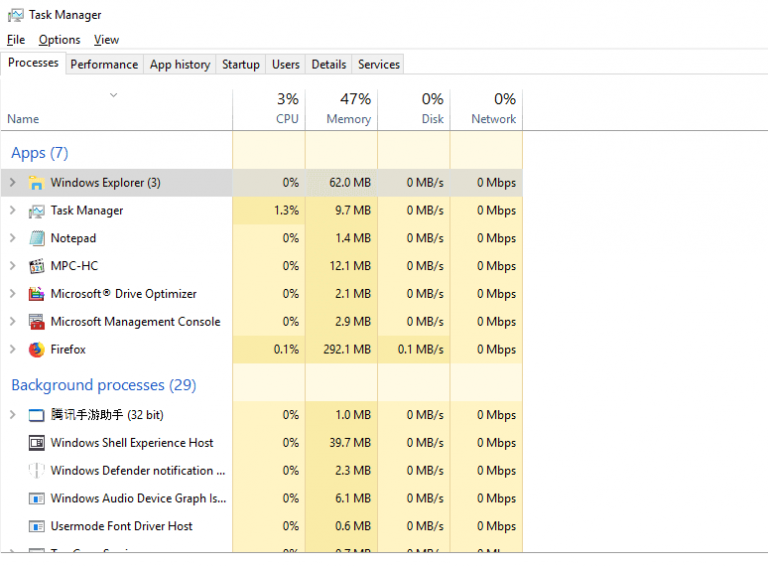Click the Task Manager title bar icon
768x567 pixels.
point(15,15)
